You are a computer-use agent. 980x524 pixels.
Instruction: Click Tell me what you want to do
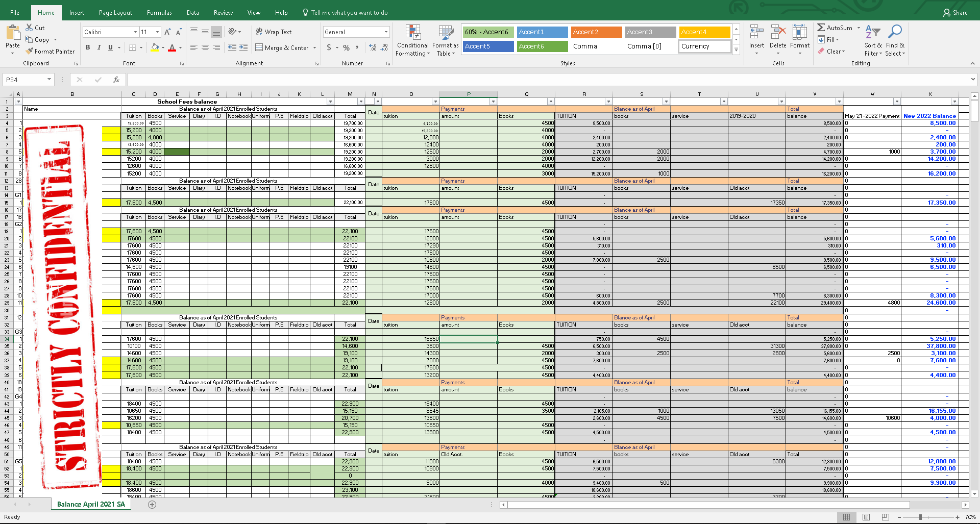[345, 13]
